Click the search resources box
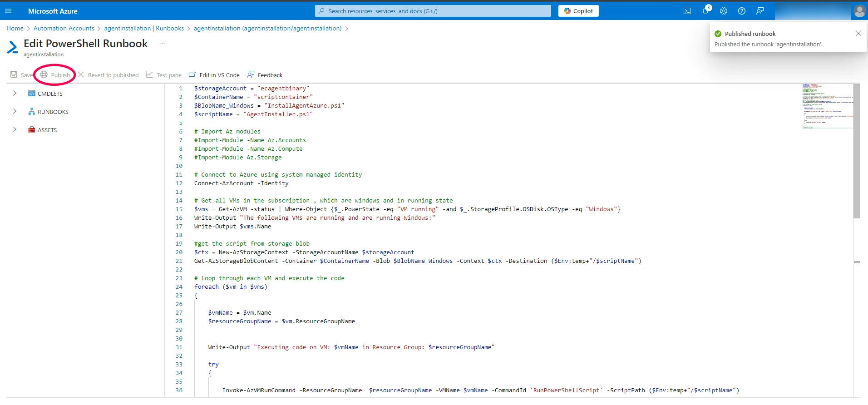The height and width of the screenshot is (405, 868). tap(433, 11)
